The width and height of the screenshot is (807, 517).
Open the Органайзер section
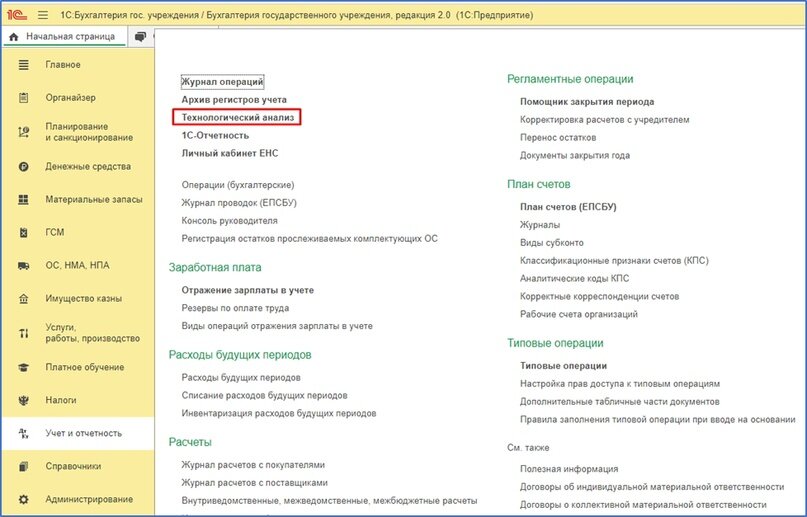[71, 98]
